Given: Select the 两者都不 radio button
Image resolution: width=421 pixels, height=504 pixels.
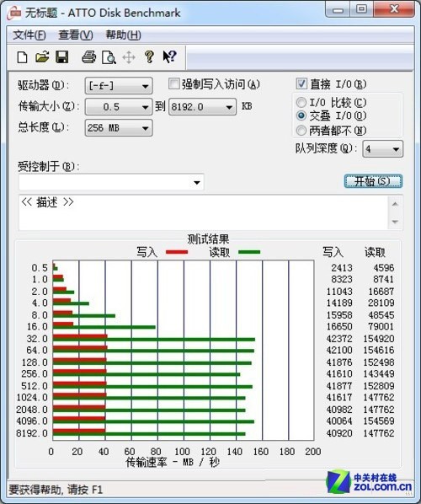Looking at the screenshot, I should pyautogui.click(x=301, y=130).
